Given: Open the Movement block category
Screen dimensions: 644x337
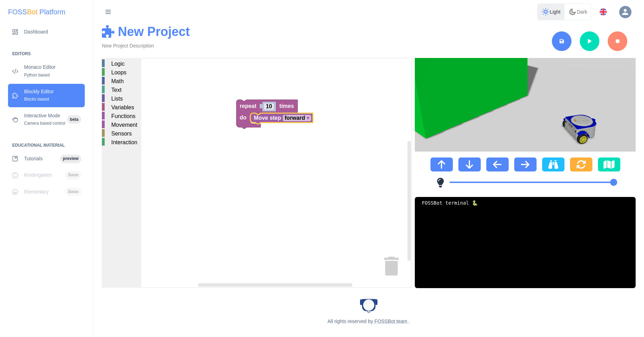Looking at the screenshot, I should (124, 125).
